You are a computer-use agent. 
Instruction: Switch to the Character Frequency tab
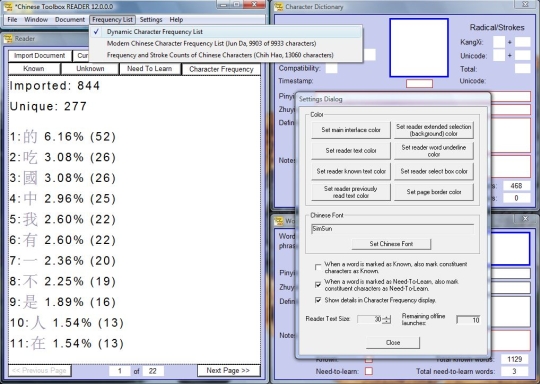click(221, 69)
